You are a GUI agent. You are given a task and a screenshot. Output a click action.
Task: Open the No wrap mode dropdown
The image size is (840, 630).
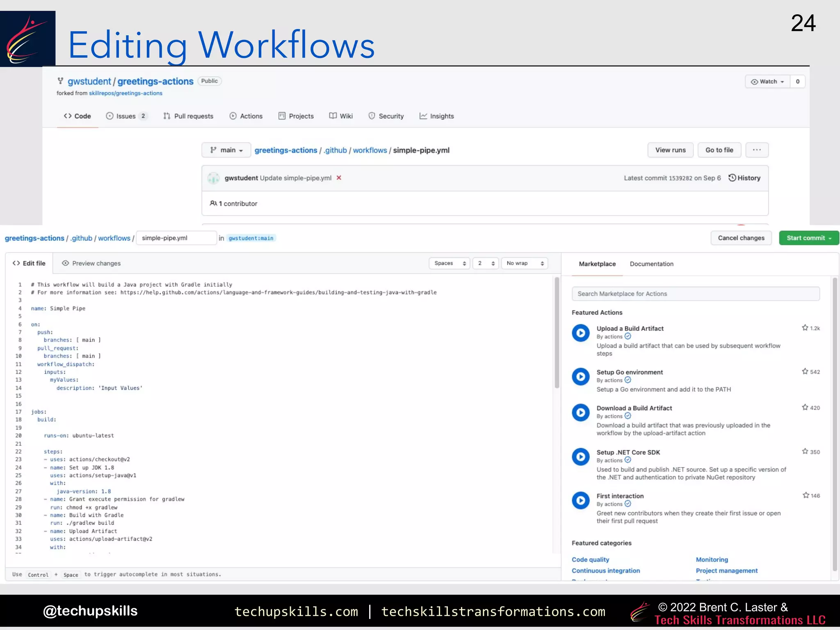[x=525, y=263]
